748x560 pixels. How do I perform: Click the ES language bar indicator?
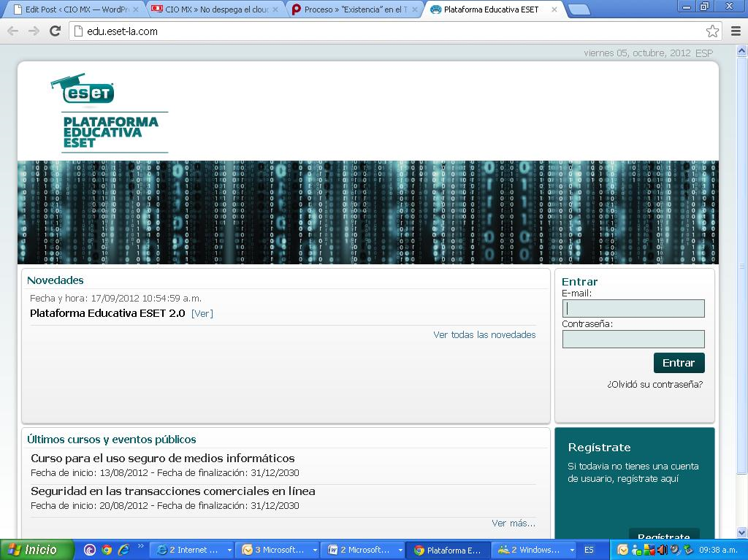(x=589, y=550)
